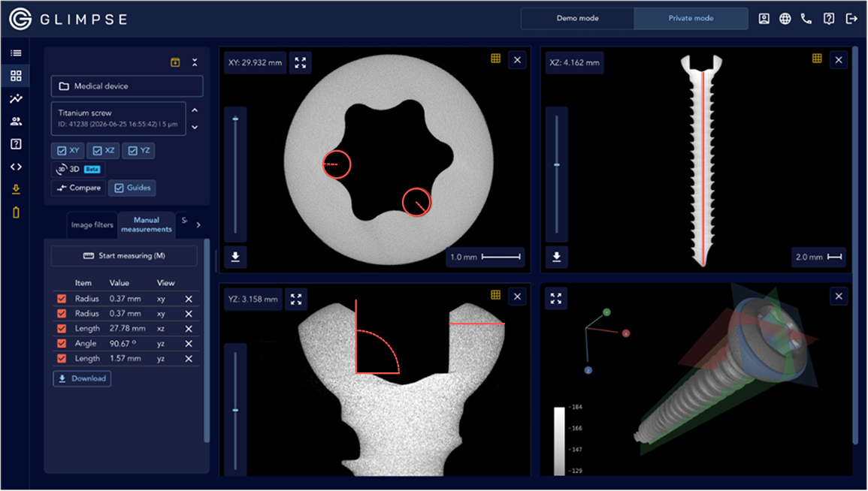Viewport: 868px width, 491px height.
Task: Download the XY view image
Action: point(235,257)
